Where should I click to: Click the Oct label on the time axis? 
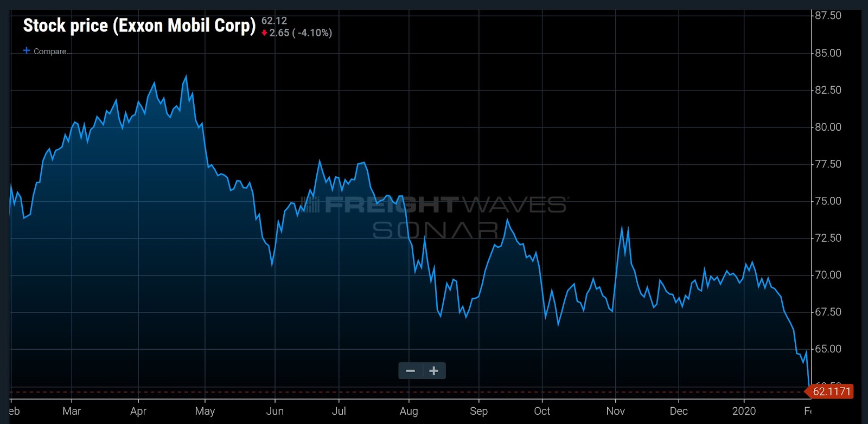pos(542,411)
